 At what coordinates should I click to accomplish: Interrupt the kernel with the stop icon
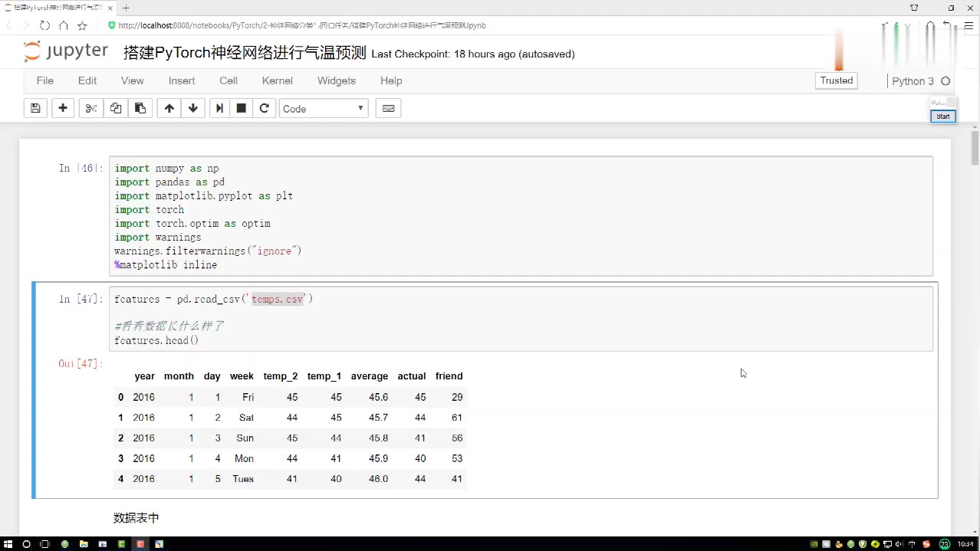coord(241,108)
